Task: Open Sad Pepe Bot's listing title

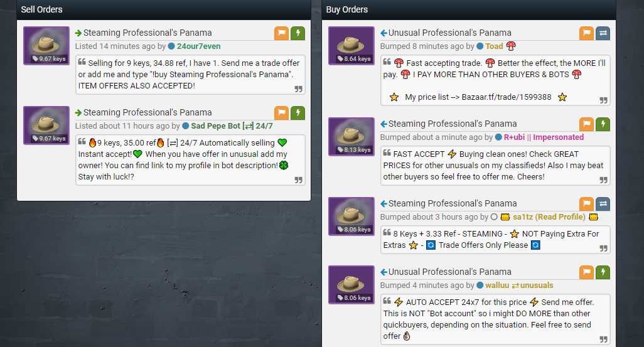Action: [x=148, y=112]
